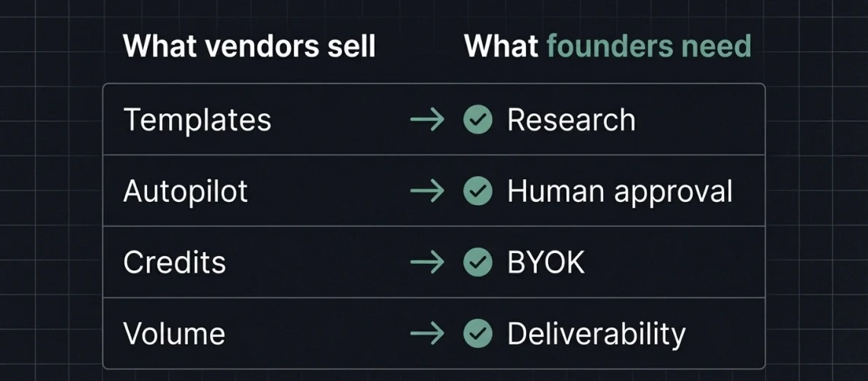Viewport: 868px width, 381px height.
Task: Click the Deliverability text
Action: point(596,333)
